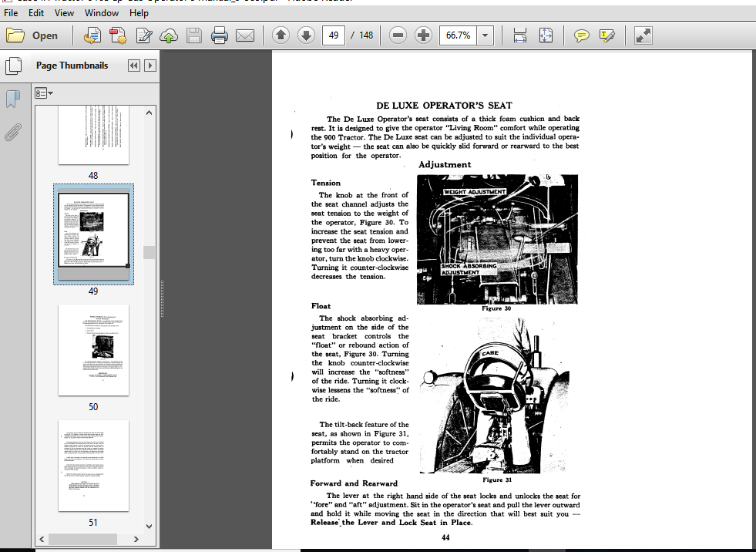
Task: Open the Window menu
Action: click(x=102, y=13)
